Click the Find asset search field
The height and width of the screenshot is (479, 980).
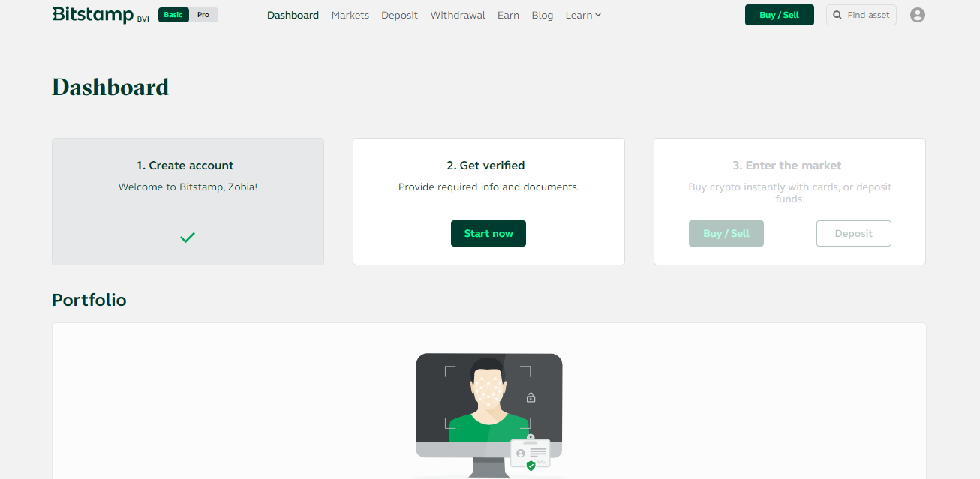861,15
